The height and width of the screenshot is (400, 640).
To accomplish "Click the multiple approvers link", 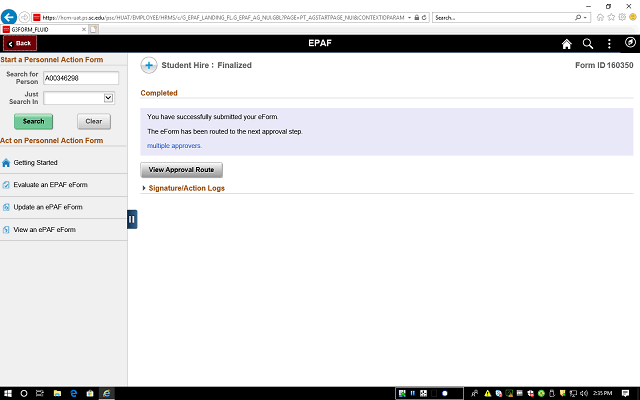I will click(174, 146).
